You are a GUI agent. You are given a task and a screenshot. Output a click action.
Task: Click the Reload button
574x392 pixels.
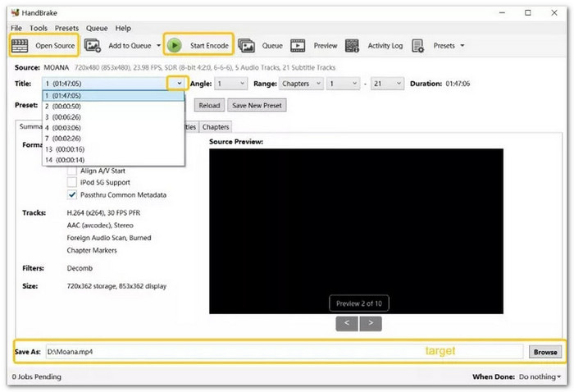click(209, 106)
